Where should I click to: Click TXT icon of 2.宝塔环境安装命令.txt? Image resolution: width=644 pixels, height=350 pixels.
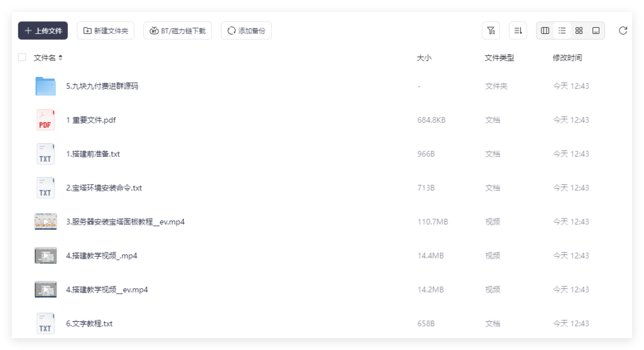(x=45, y=188)
